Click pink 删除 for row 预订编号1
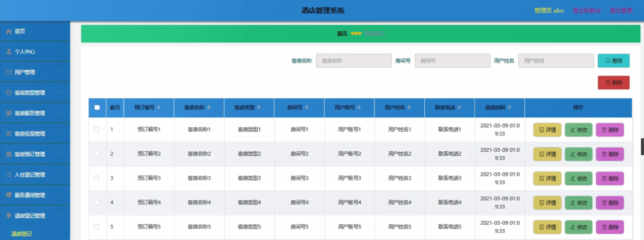644x240 pixels. pyautogui.click(x=610, y=130)
